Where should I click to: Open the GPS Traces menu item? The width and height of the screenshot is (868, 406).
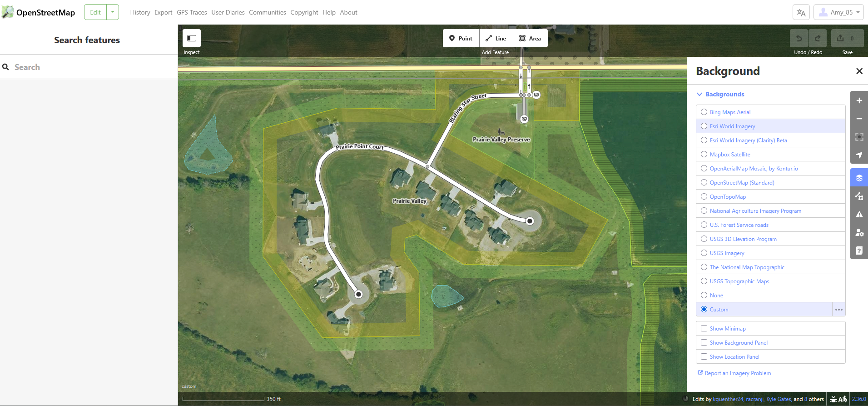pyautogui.click(x=192, y=13)
